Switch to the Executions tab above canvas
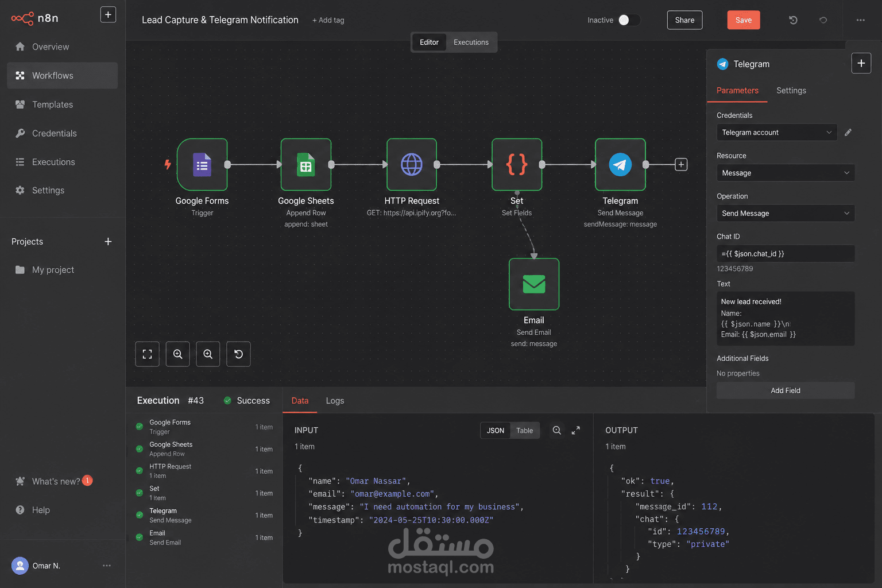 click(x=471, y=42)
